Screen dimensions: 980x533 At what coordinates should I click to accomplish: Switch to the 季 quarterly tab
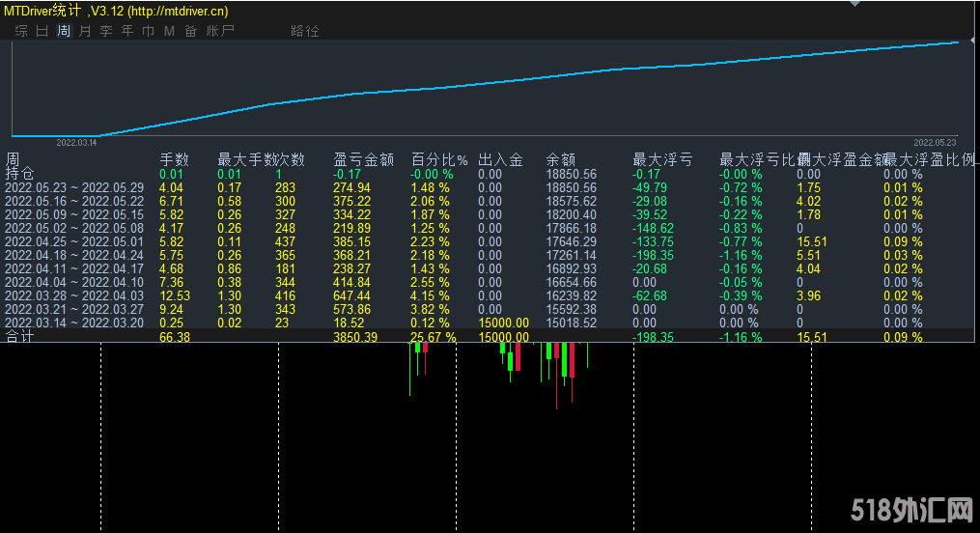point(106,31)
